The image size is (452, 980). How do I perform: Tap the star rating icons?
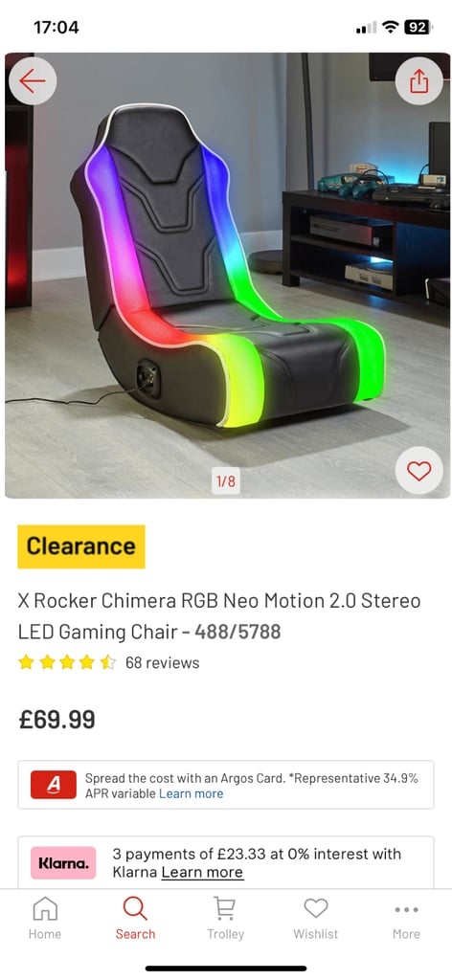pyautogui.click(x=67, y=662)
